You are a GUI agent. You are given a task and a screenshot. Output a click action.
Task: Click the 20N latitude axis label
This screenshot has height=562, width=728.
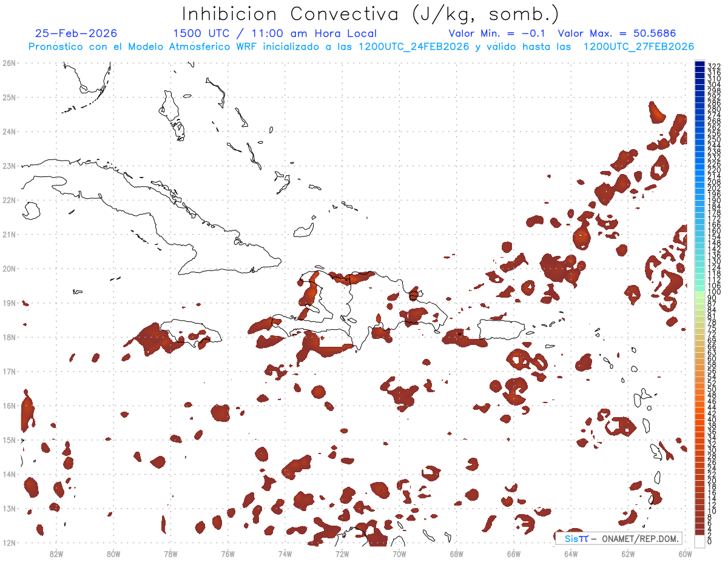(9, 269)
